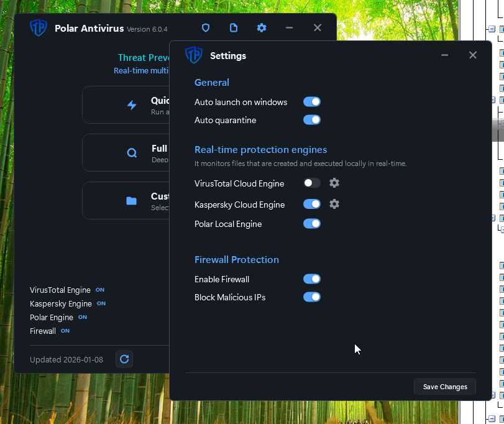Click the real-time monitoring description text
This screenshot has height=424, width=504.
[x=301, y=164]
